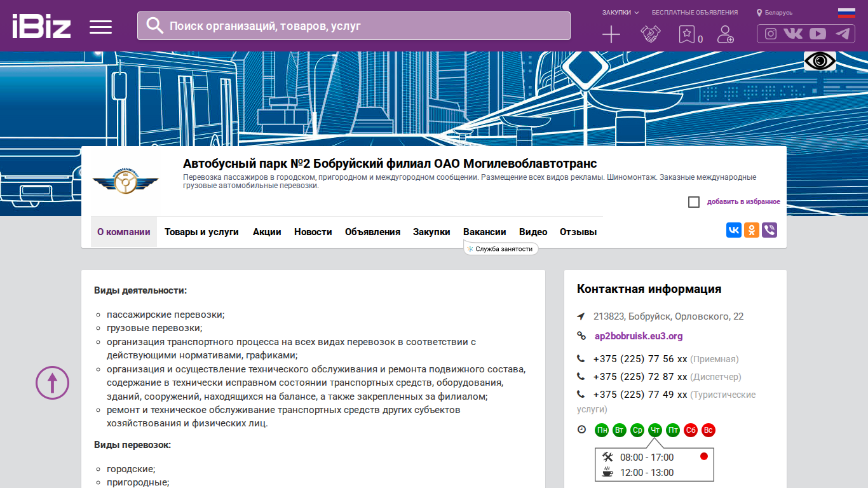Open the handshake partnership icon

651,34
